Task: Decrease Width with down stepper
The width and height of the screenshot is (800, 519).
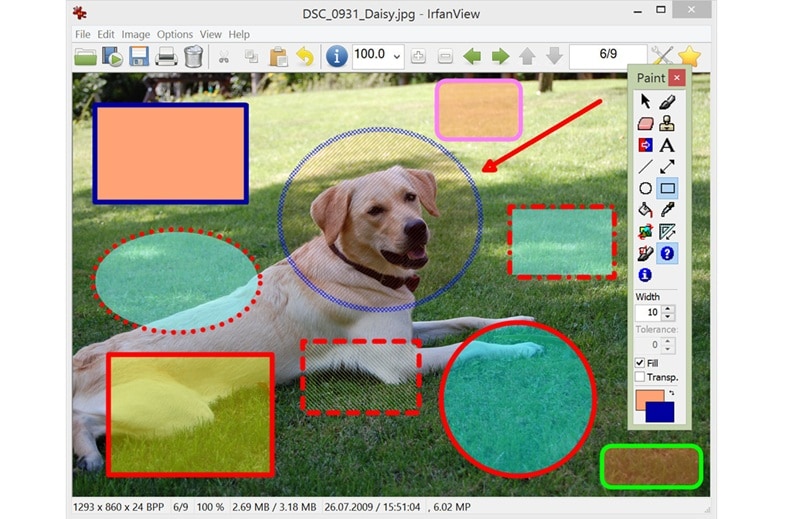Action: 668,316
